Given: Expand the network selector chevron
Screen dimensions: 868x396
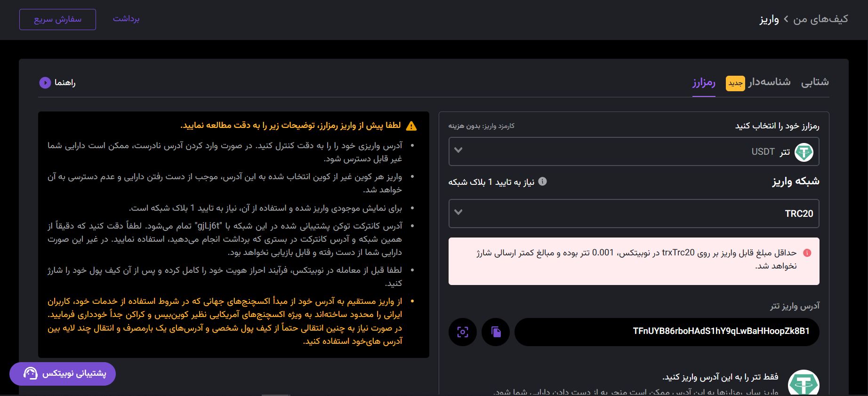Looking at the screenshot, I should pyautogui.click(x=458, y=213).
